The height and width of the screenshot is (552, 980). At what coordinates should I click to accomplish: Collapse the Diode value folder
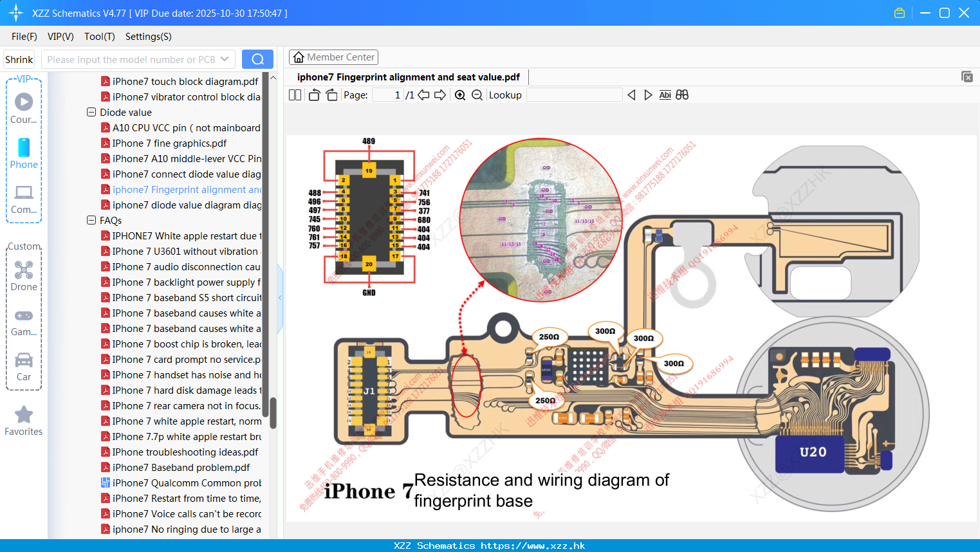pos(91,112)
